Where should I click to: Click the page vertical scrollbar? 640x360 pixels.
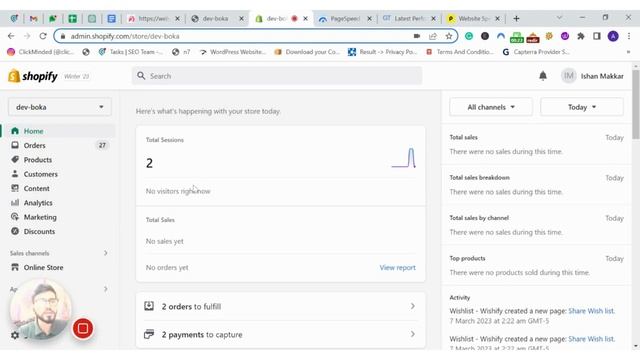636,104
